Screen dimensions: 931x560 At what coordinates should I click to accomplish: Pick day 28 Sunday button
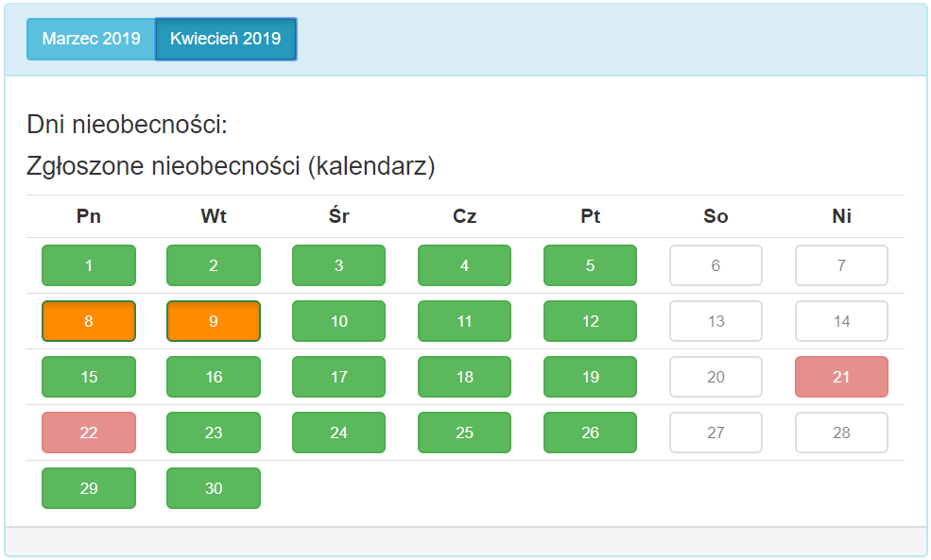tap(841, 433)
